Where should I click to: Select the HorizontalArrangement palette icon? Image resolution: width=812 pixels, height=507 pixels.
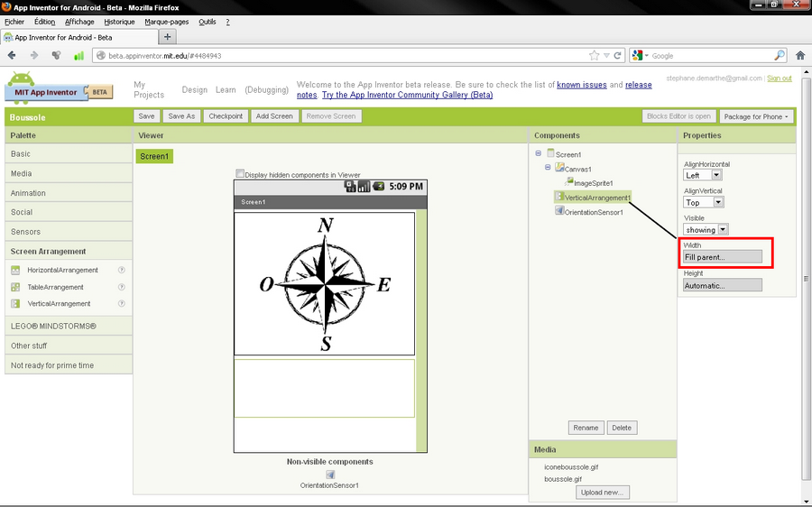[x=15, y=270]
